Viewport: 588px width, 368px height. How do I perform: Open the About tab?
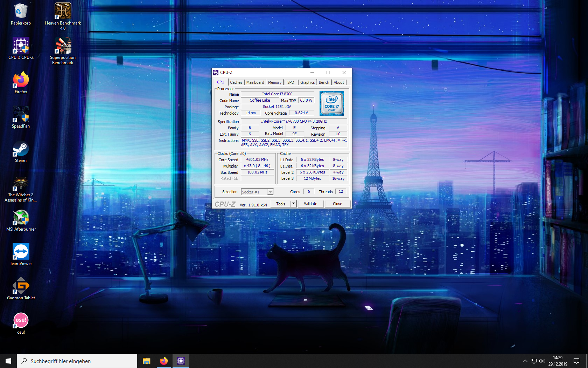point(339,82)
